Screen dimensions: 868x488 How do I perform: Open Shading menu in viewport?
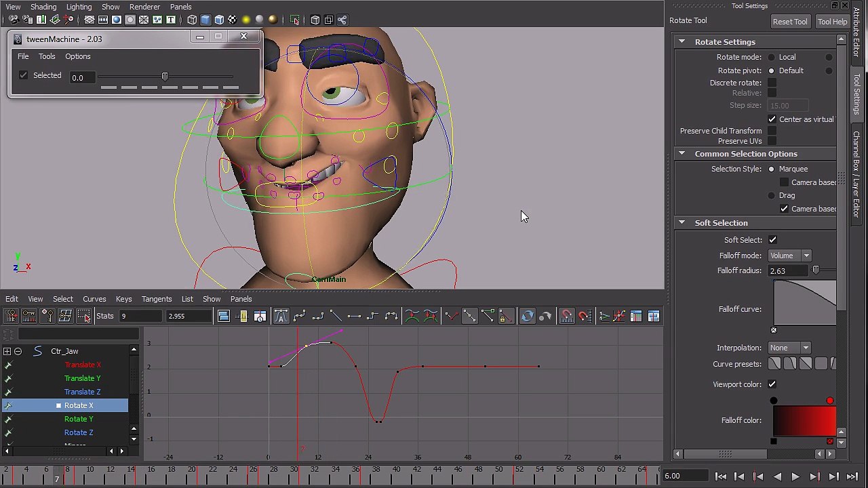pyautogui.click(x=43, y=7)
